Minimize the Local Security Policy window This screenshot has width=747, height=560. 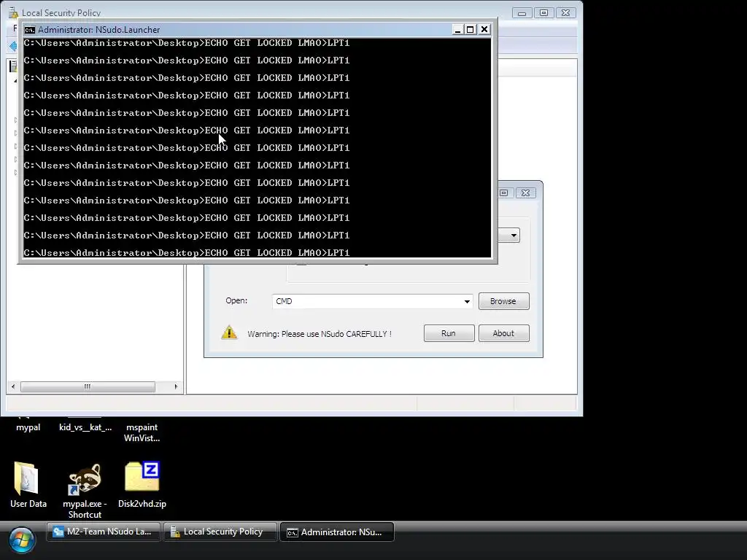point(522,13)
